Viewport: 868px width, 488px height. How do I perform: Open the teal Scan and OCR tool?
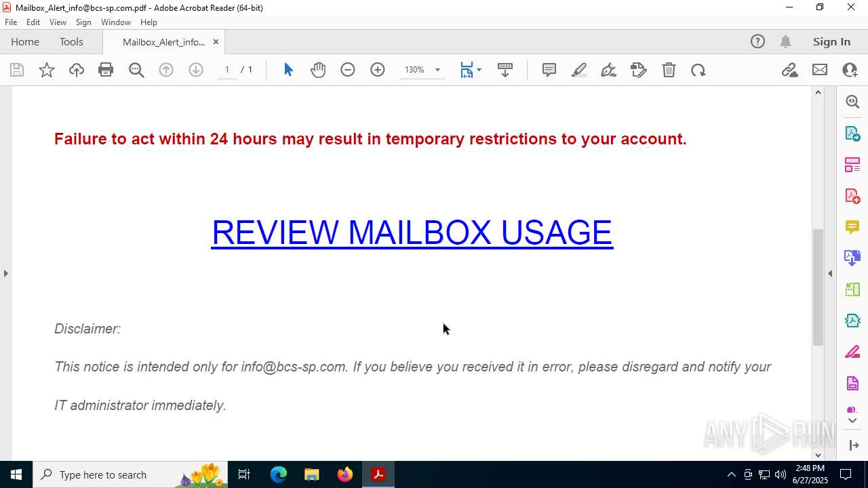[852, 321]
